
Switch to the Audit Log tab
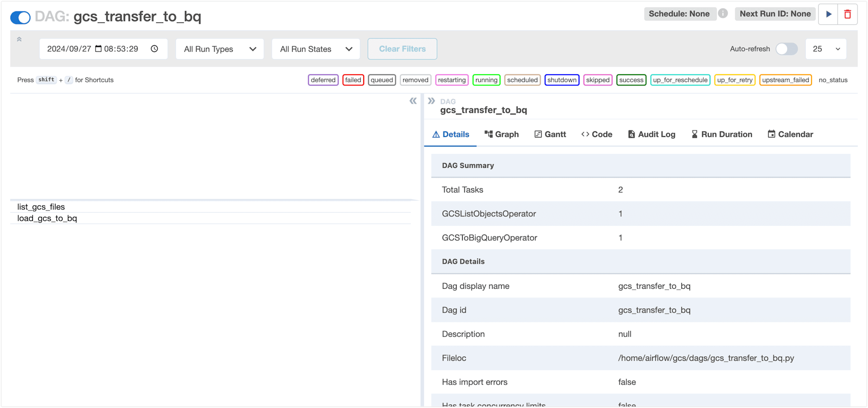(651, 134)
